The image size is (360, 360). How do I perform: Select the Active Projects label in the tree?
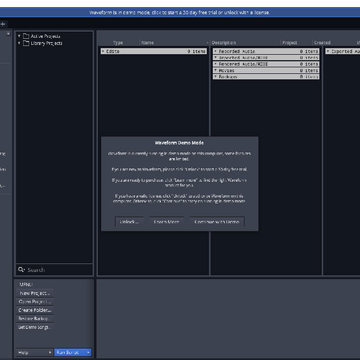click(45, 36)
